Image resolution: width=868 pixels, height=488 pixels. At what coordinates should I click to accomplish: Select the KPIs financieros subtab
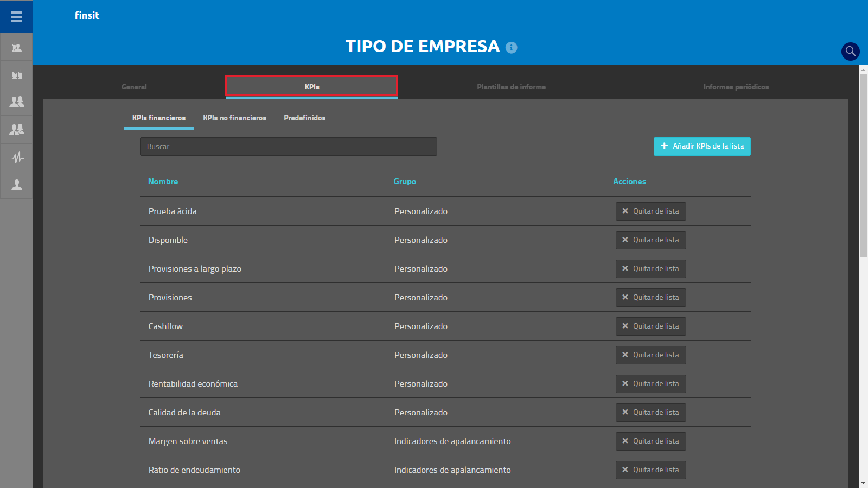(x=159, y=118)
